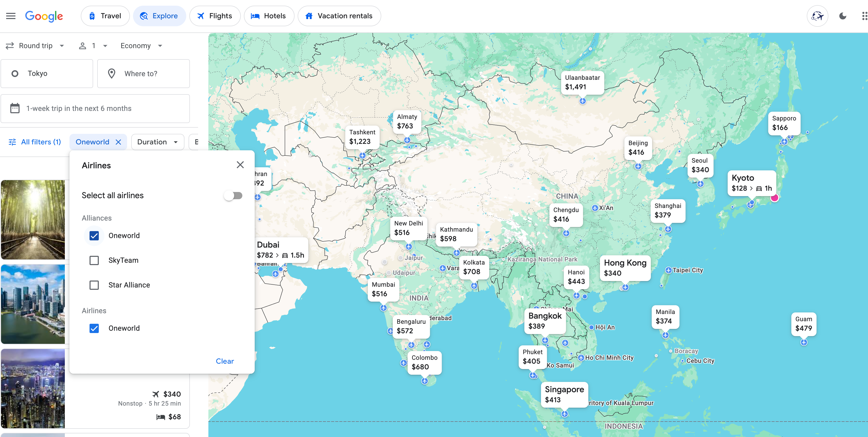Open the Travel tab
868x437 pixels.
(105, 16)
